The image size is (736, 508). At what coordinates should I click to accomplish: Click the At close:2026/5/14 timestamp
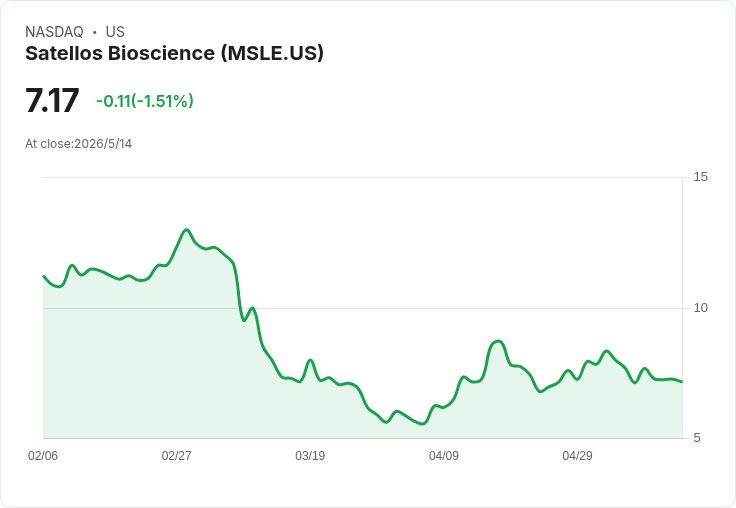[78, 144]
